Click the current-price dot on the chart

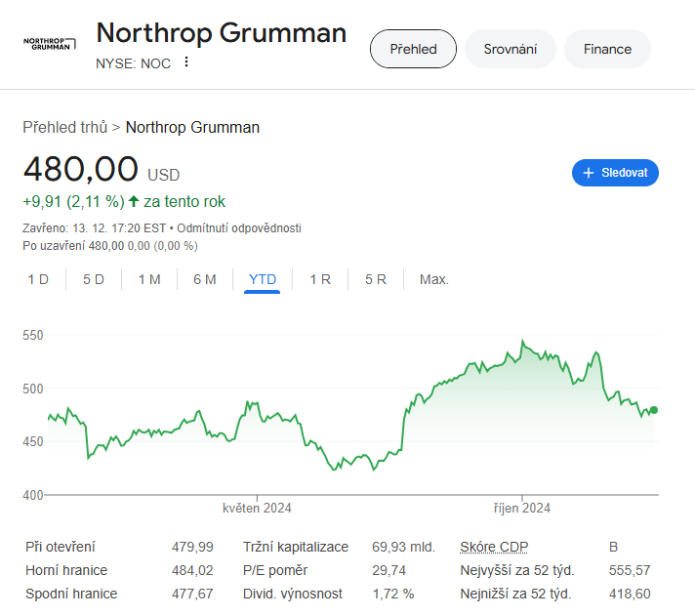pos(653,410)
